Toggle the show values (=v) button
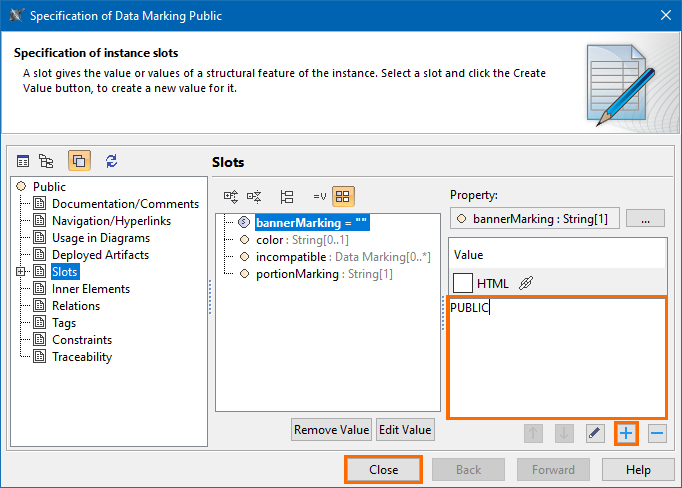 coord(320,197)
